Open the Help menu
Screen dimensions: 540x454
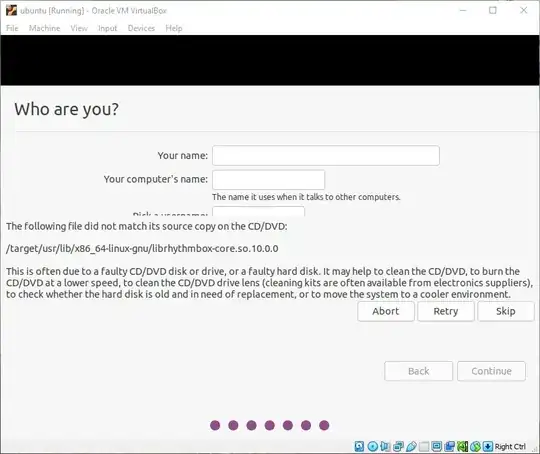click(x=174, y=28)
